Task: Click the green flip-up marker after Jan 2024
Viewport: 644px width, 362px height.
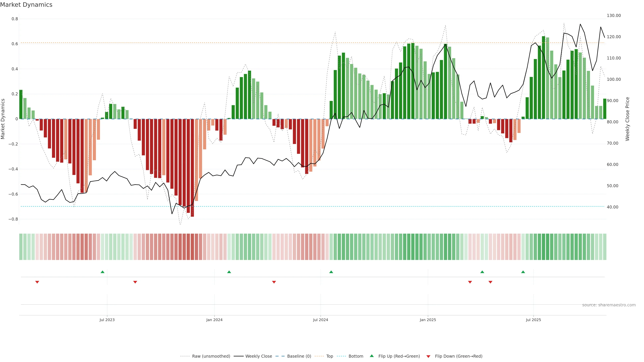Action: tap(229, 272)
